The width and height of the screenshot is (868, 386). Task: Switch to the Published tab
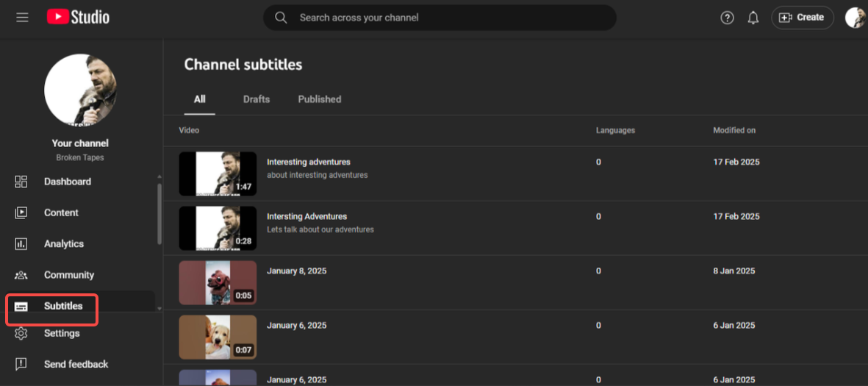(x=319, y=99)
